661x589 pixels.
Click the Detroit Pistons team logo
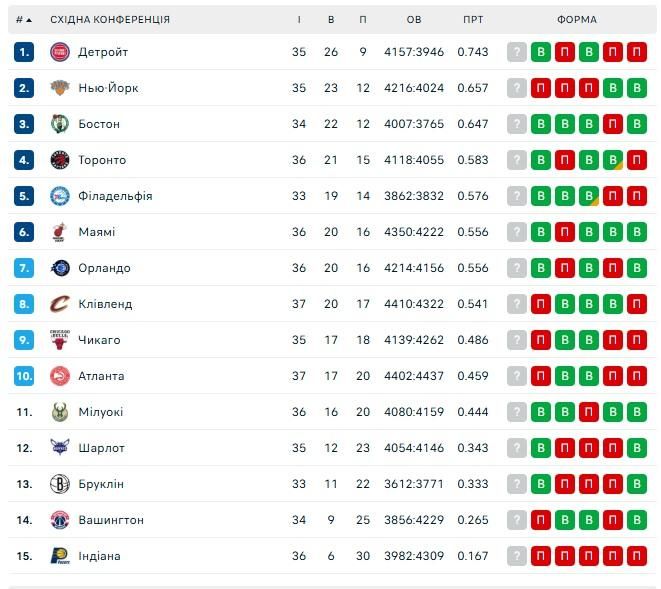click(60, 52)
